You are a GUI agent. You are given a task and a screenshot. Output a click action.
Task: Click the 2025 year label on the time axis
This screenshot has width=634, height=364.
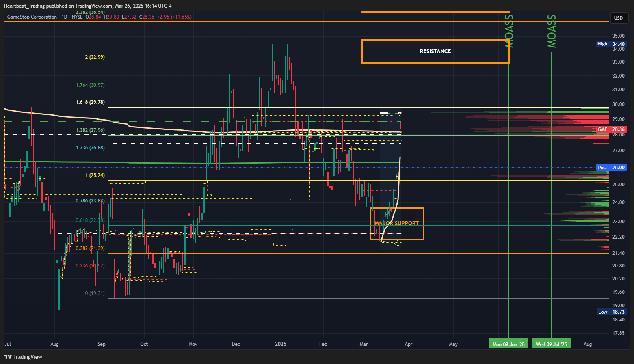(x=281, y=344)
